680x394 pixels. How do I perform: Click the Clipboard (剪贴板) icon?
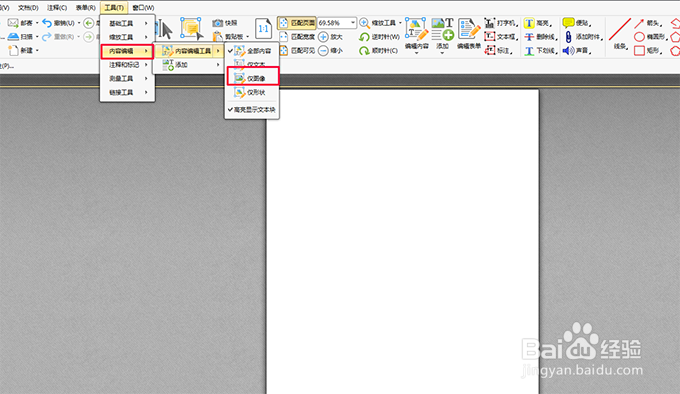click(x=218, y=37)
